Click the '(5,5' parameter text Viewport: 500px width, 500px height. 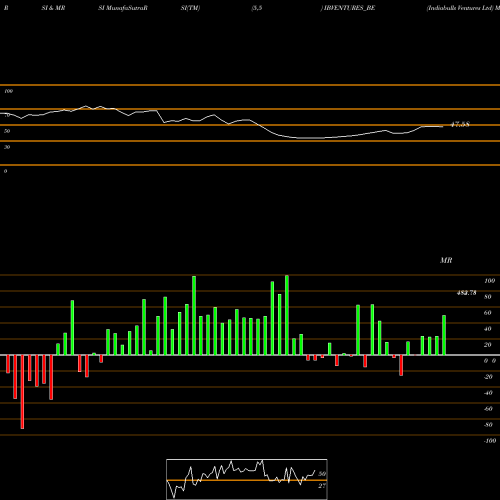(257, 8)
